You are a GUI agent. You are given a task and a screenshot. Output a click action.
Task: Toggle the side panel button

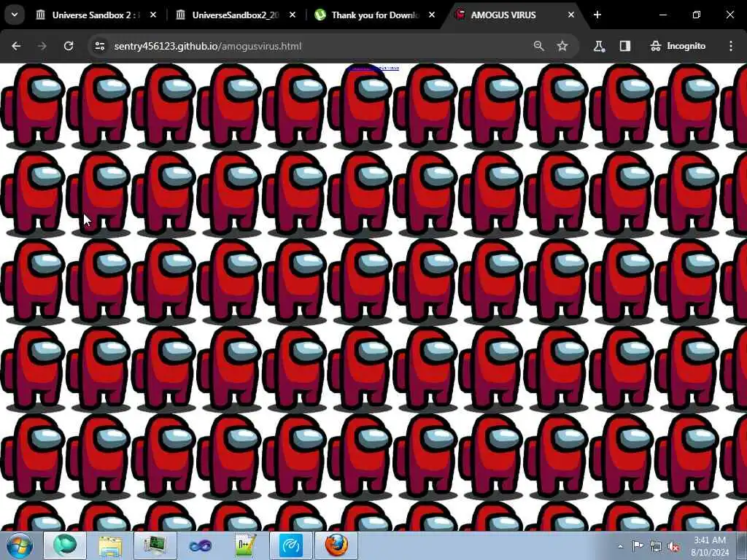tap(625, 46)
